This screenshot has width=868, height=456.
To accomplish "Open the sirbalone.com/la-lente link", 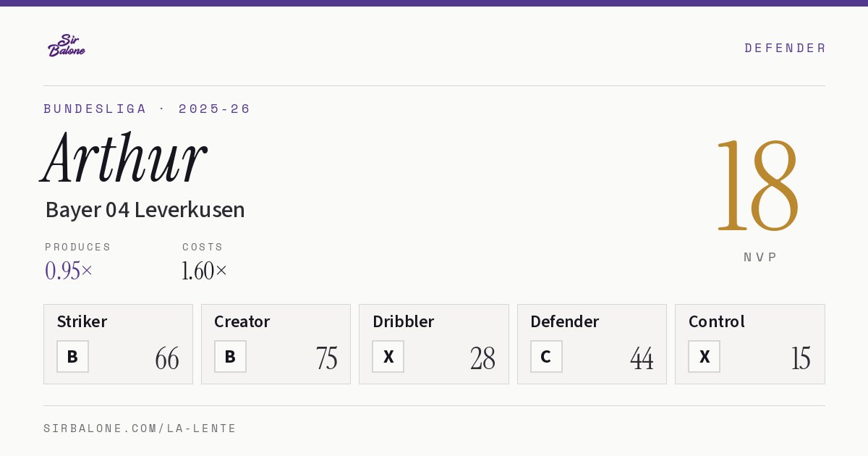I will [140, 428].
